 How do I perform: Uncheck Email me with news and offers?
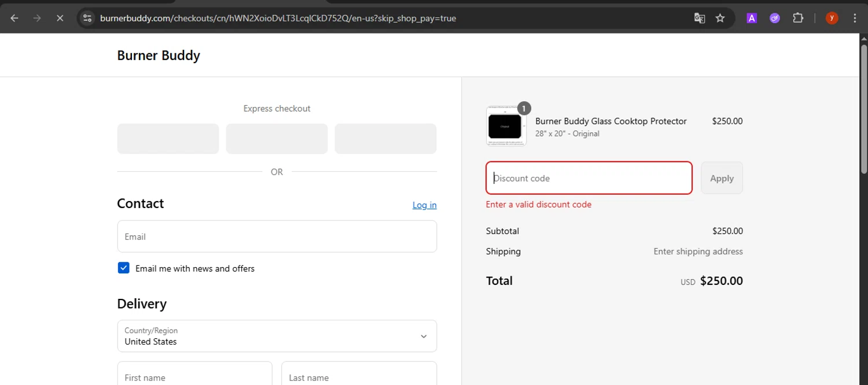[124, 268]
